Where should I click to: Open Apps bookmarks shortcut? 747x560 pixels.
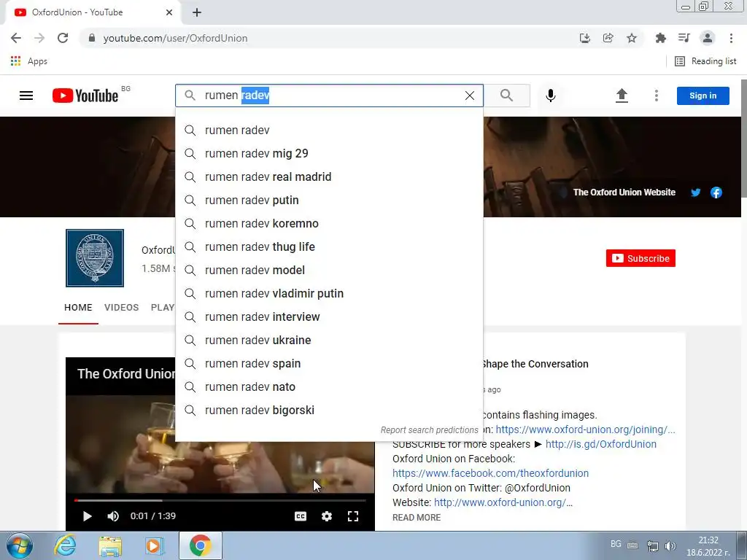click(28, 61)
